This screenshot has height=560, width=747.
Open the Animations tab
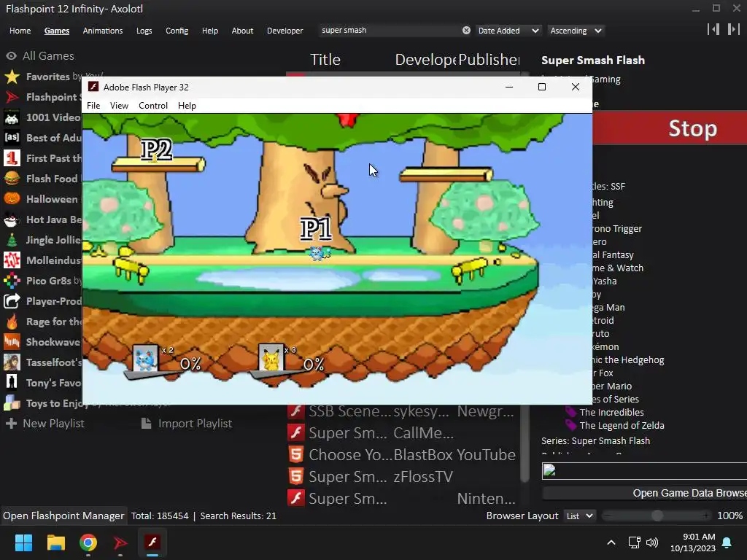(103, 31)
